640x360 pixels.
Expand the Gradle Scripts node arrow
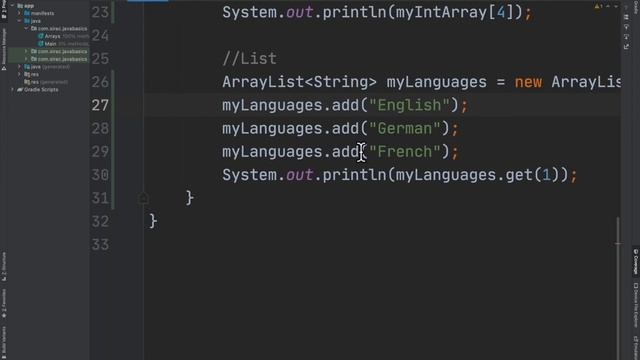pos(12,89)
